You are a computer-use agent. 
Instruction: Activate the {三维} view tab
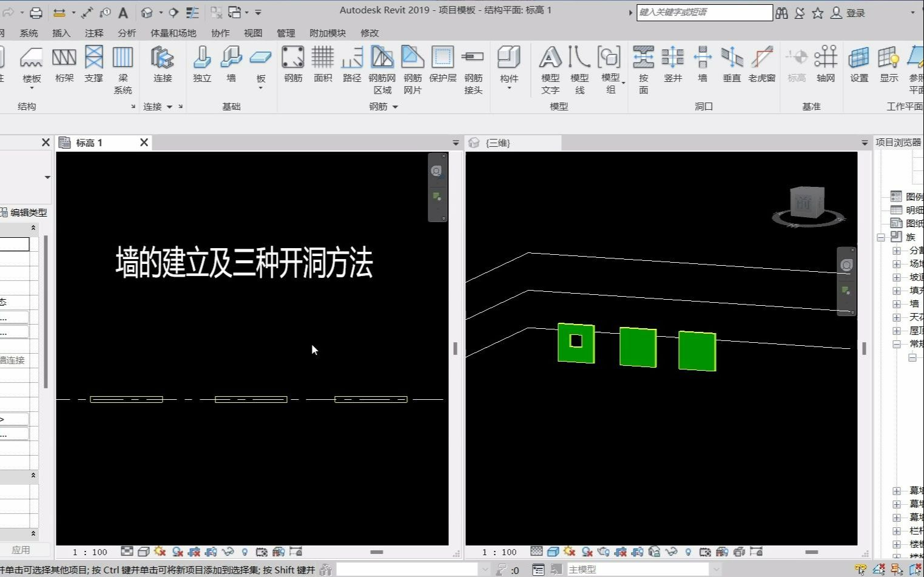(499, 143)
